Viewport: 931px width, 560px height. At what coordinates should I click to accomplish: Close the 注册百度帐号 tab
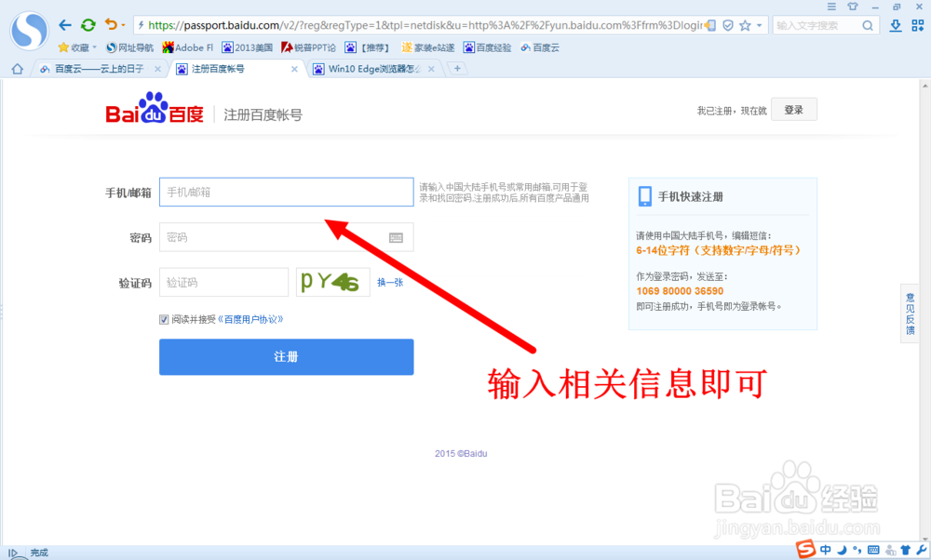pyautogui.click(x=294, y=69)
